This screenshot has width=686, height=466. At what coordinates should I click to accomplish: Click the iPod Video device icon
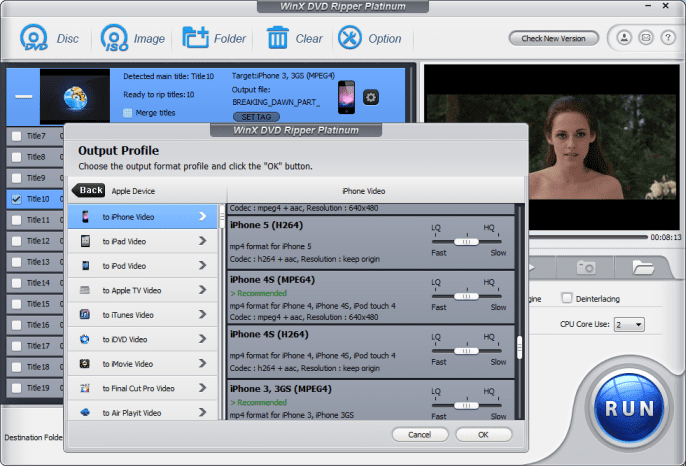point(85,266)
